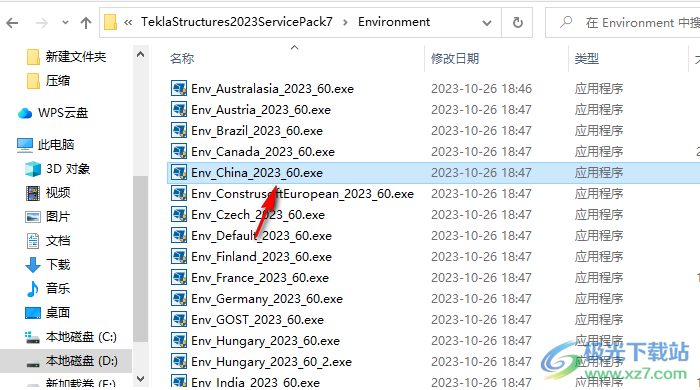
Task: Click the Env_Germany_2023_60.exe file name
Action: click(x=267, y=299)
